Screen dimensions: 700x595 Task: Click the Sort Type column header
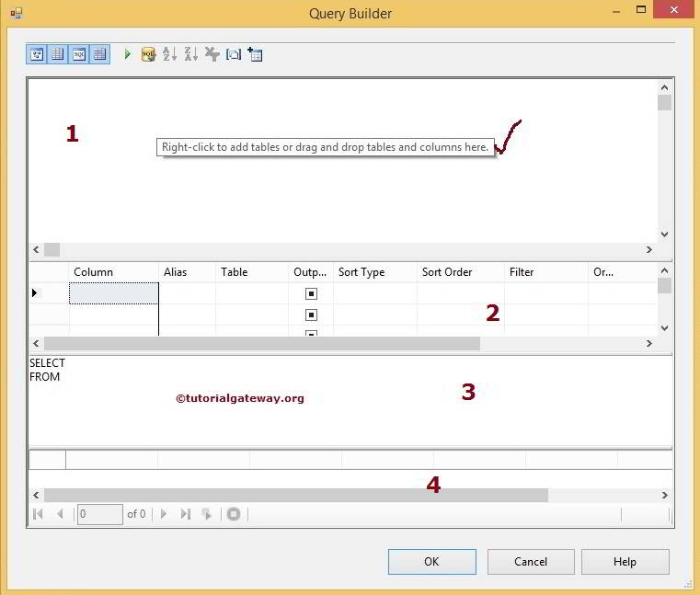coord(375,272)
